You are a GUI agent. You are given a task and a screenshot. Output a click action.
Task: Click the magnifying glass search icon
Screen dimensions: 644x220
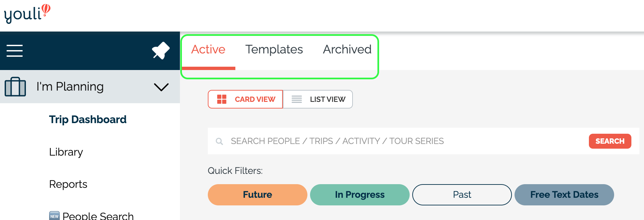point(219,141)
